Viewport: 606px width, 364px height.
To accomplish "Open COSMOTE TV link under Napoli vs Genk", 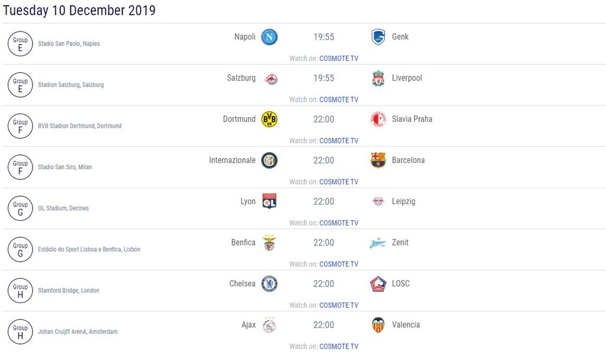I will pos(339,59).
